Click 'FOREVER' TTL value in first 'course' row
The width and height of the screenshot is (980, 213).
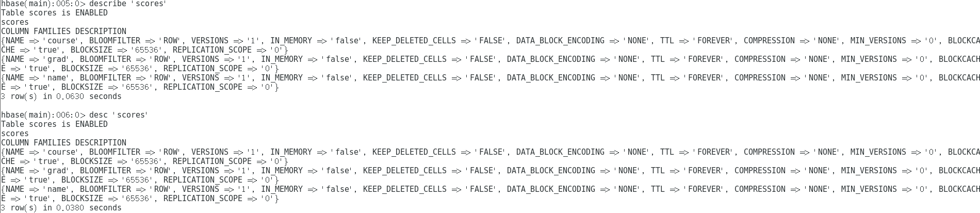(712, 41)
